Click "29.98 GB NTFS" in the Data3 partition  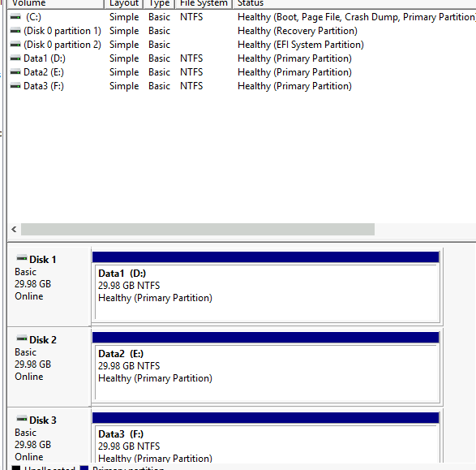tap(129, 446)
